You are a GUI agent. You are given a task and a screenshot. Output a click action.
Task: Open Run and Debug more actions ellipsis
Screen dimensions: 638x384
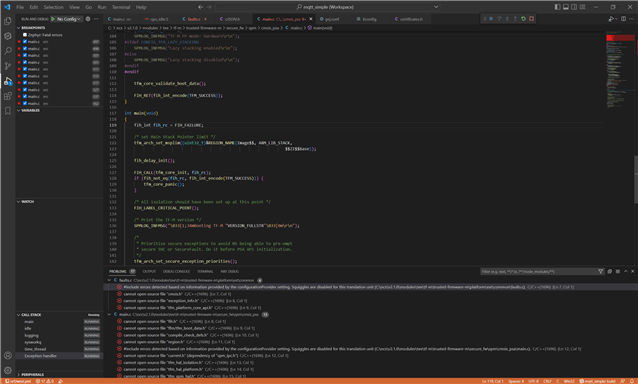[x=96, y=19]
